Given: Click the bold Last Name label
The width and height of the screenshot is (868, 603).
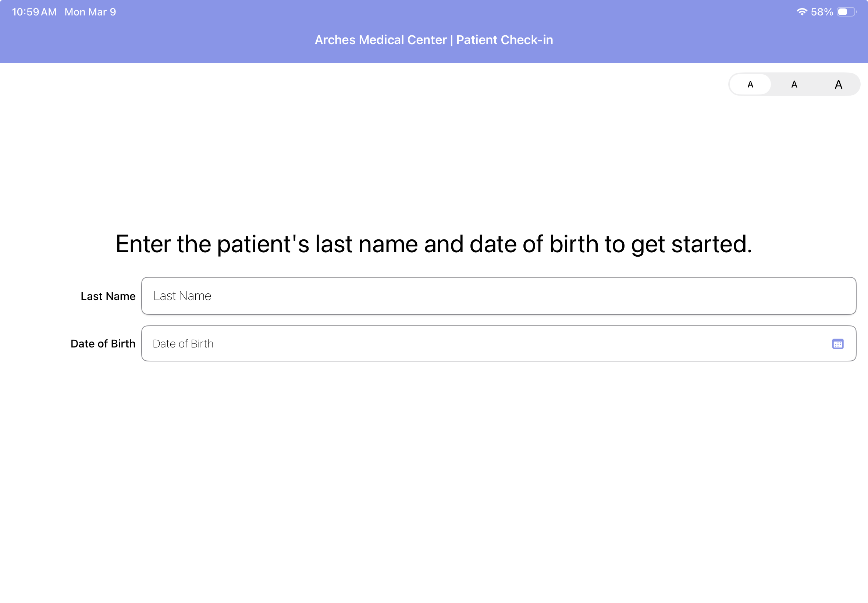Looking at the screenshot, I should pos(108,296).
